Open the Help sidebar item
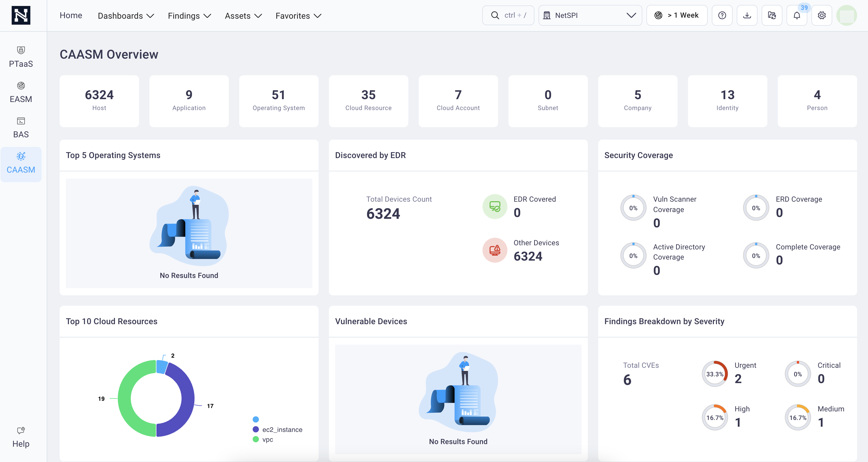This screenshot has width=868, height=462. click(x=21, y=437)
